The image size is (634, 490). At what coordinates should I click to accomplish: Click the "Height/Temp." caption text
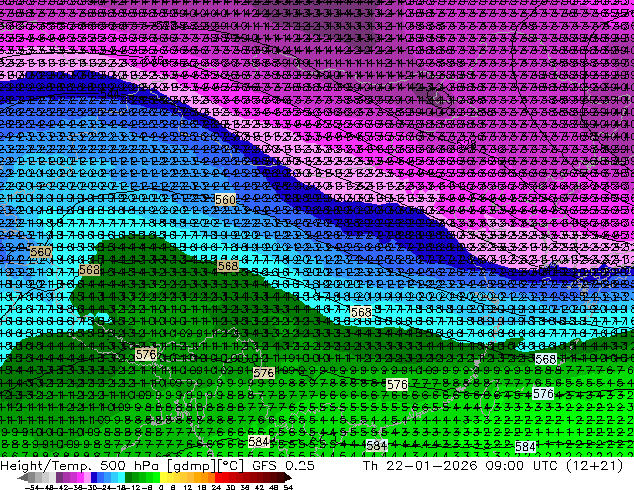coord(46,466)
